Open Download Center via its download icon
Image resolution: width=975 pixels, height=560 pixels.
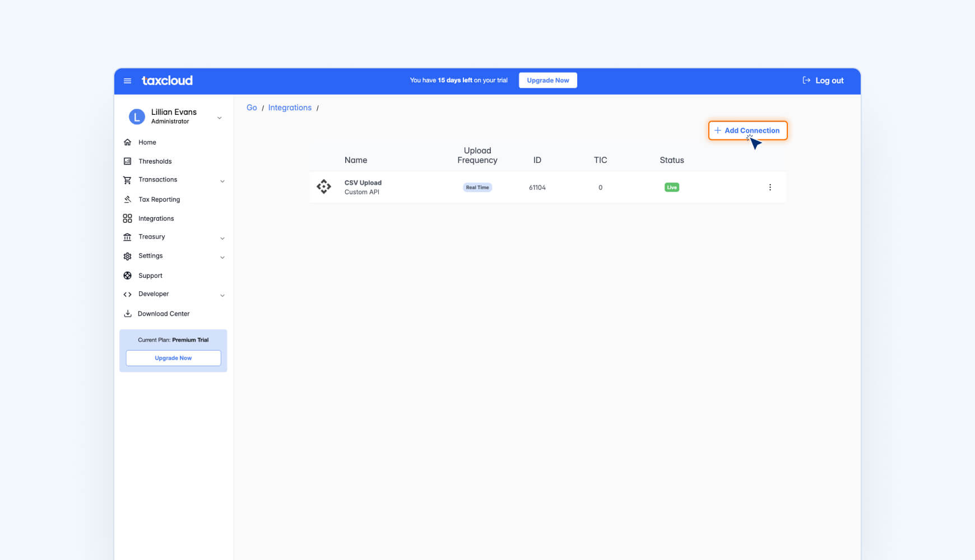pos(128,313)
